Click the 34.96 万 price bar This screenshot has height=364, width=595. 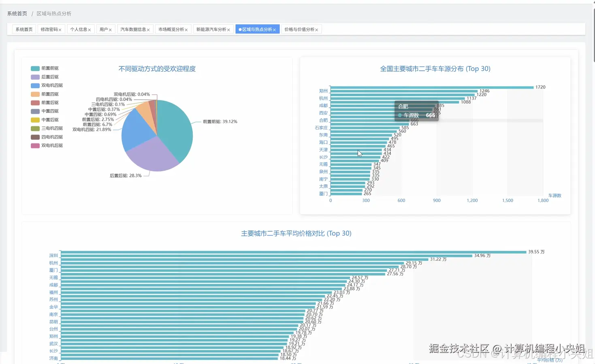(x=267, y=255)
